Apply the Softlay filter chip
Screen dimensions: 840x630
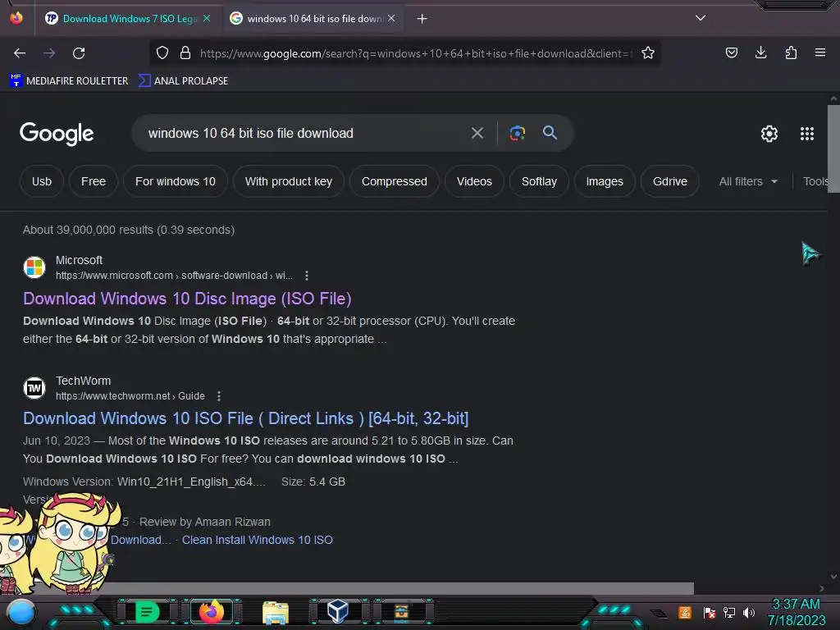[x=539, y=181]
